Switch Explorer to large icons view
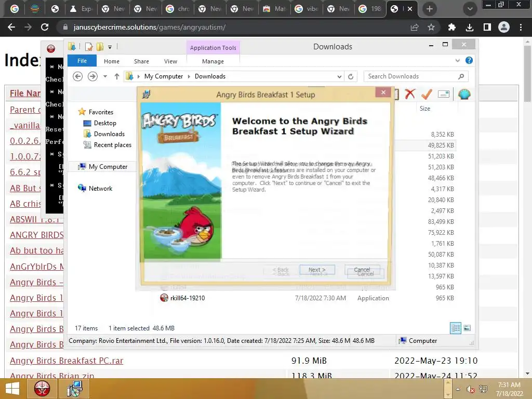Screen dimensions: 532x399 pyautogui.click(x=467, y=328)
